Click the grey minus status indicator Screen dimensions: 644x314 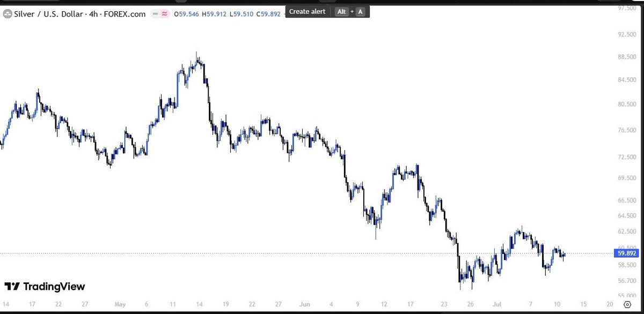[156, 14]
